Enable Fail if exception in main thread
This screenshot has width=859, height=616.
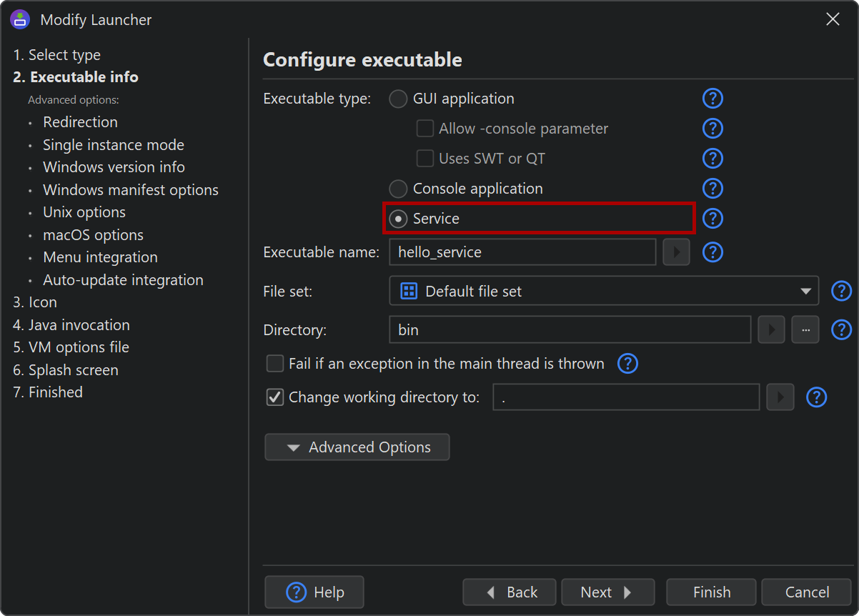coord(275,364)
